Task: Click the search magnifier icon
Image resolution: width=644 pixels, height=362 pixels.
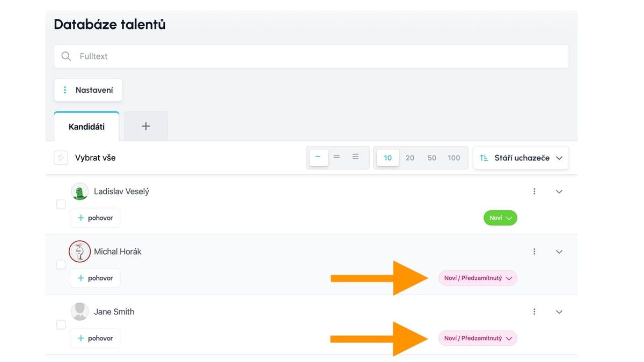Action: coord(66,56)
